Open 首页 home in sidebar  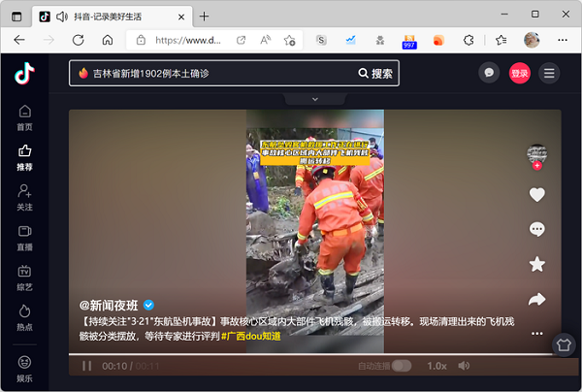click(x=24, y=118)
